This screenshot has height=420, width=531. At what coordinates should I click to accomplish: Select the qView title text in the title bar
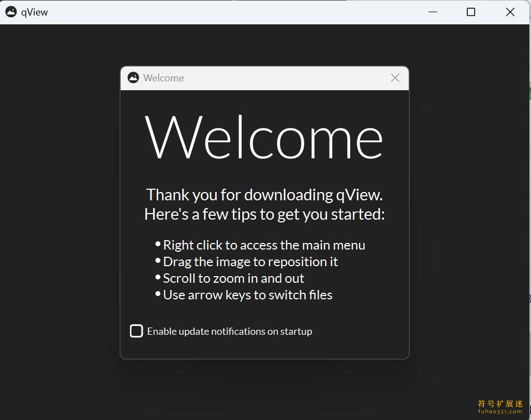(34, 12)
